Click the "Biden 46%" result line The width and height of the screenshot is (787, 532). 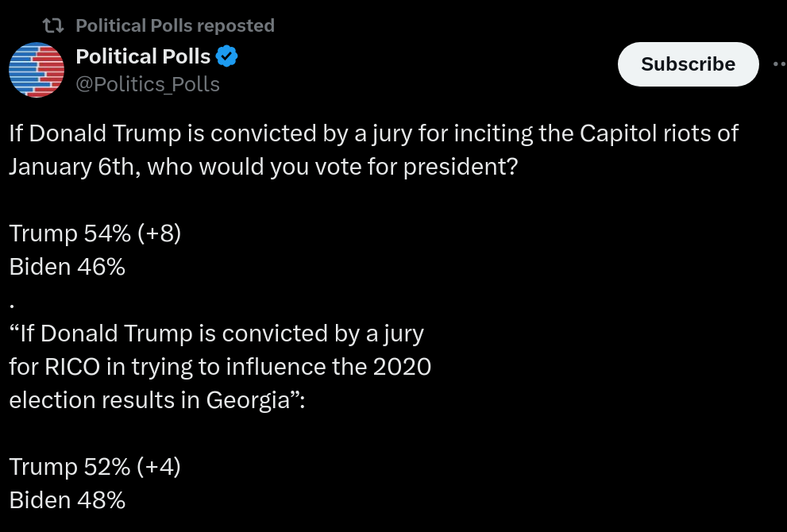(x=68, y=267)
